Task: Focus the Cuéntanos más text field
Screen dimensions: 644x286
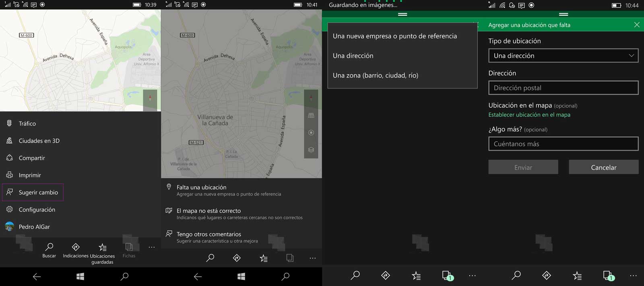Action: click(x=563, y=144)
